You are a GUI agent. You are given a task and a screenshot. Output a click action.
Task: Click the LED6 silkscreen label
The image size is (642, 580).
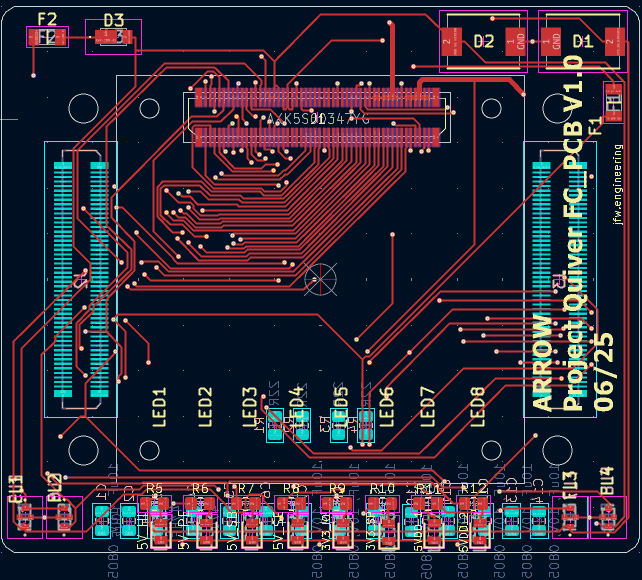(387, 407)
